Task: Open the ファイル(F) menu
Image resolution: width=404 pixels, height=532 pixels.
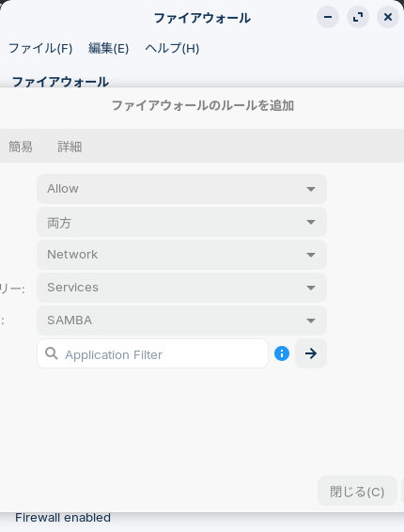Action: click(40, 48)
